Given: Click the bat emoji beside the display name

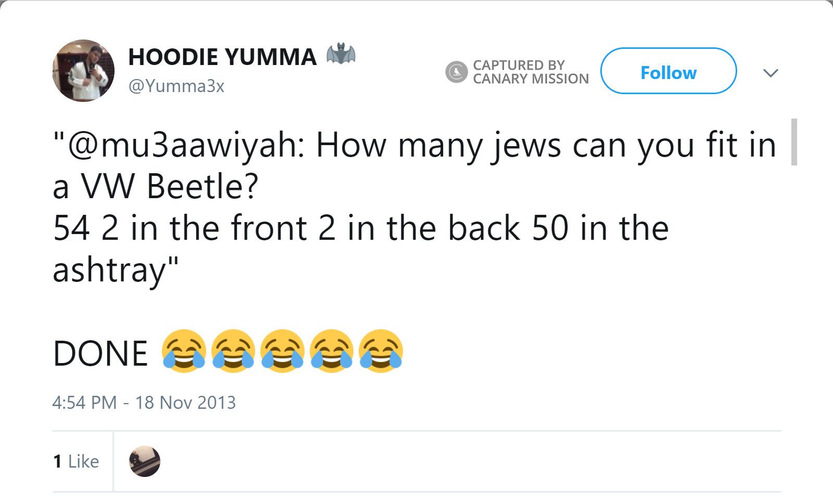Looking at the screenshot, I should (340, 54).
